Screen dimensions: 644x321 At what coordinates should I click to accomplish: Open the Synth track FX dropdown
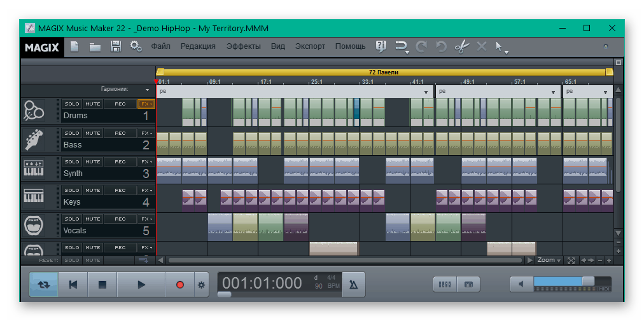[x=146, y=161]
